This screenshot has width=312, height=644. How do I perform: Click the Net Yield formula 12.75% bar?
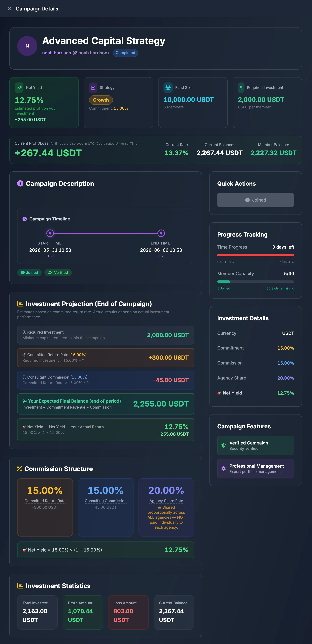[x=106, y=550]
